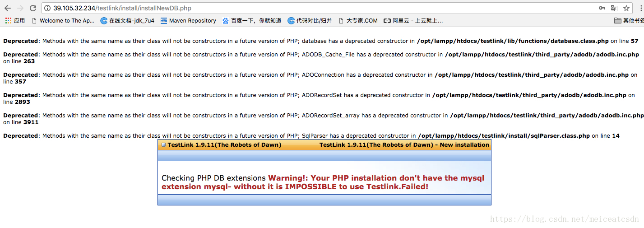Click the Baidu paw favicon
The image size is (644, 228).
tap(226, 20)
